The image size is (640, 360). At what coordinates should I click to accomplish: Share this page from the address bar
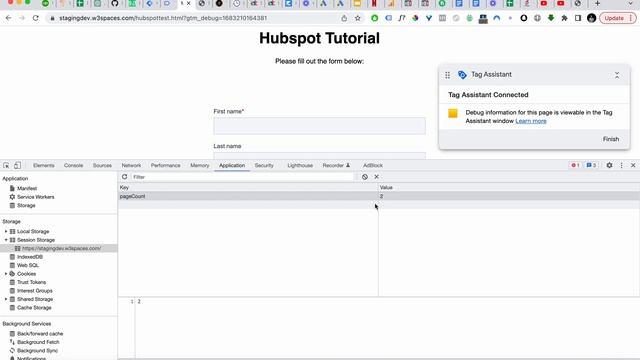pyautogui.click(x=344, y=18)
